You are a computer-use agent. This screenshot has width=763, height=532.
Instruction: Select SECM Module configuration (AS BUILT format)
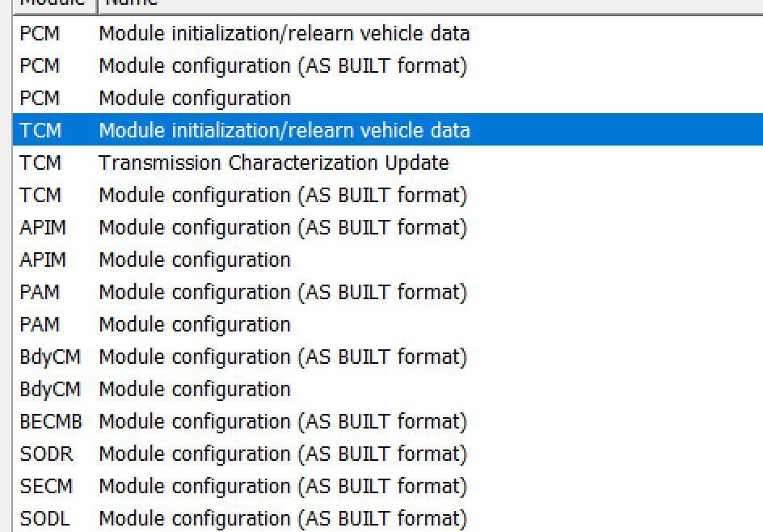coord(242,486)
